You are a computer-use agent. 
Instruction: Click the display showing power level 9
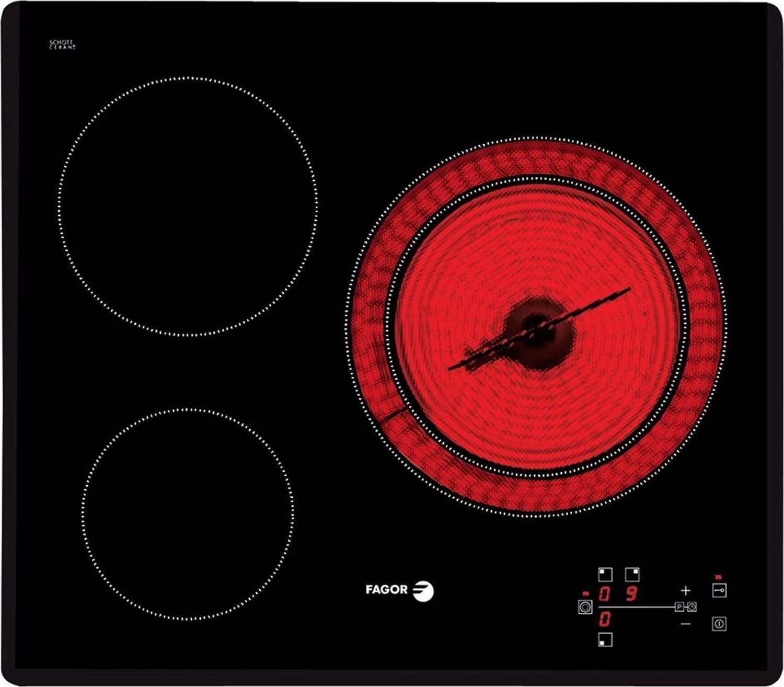coord(632,593)
